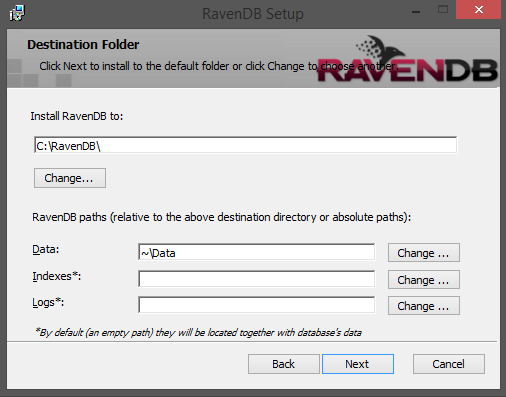506x397 pixels.
Task: Click the maximize button in title bar
Action: (x=443, y=10)
